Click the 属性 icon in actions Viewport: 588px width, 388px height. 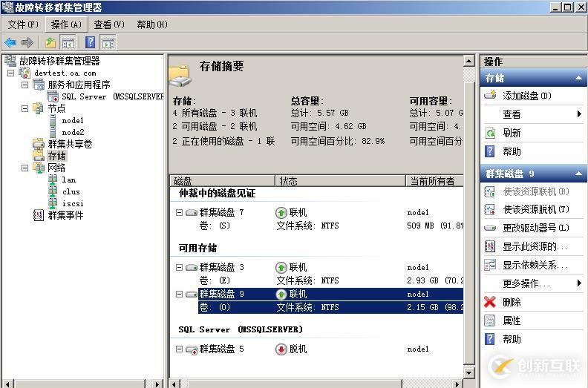[490, 320]
